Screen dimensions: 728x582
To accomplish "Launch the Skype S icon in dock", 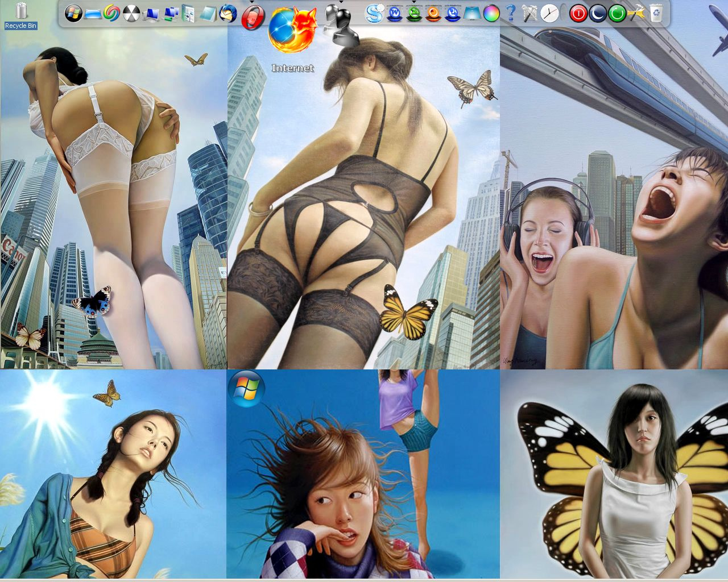I will [x=375, y=13].
